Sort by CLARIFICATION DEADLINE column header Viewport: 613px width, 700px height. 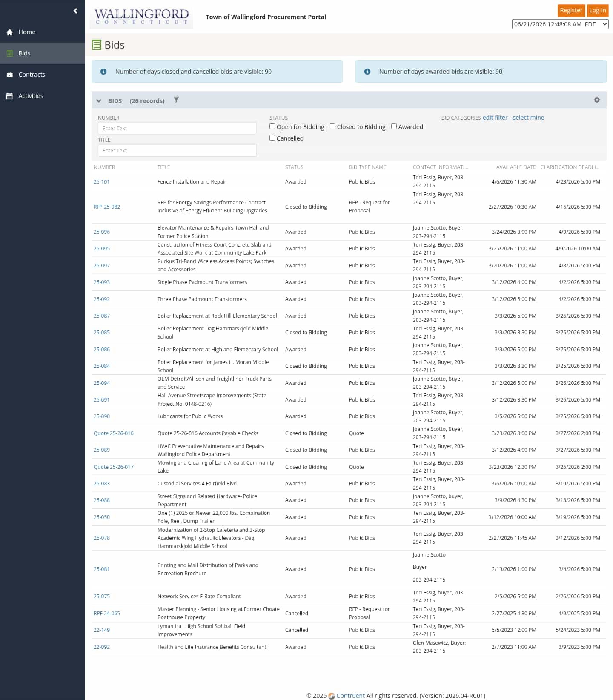[x=570, y=167]
